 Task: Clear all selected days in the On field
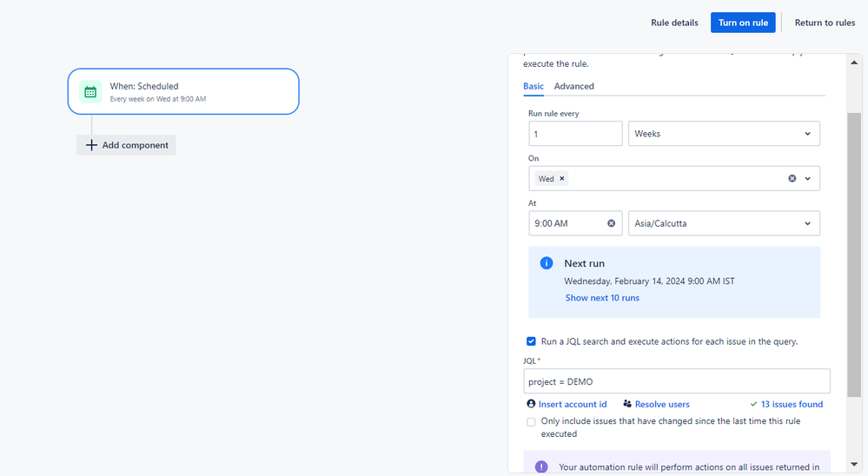792,178
